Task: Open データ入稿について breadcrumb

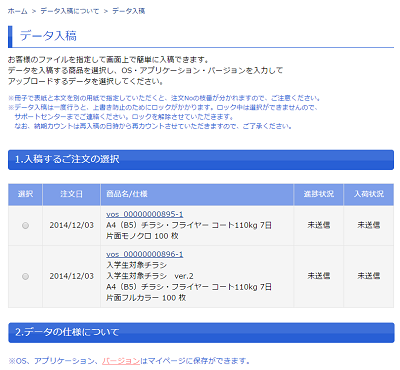Action: pyautogui.click(x=70, y=11)
